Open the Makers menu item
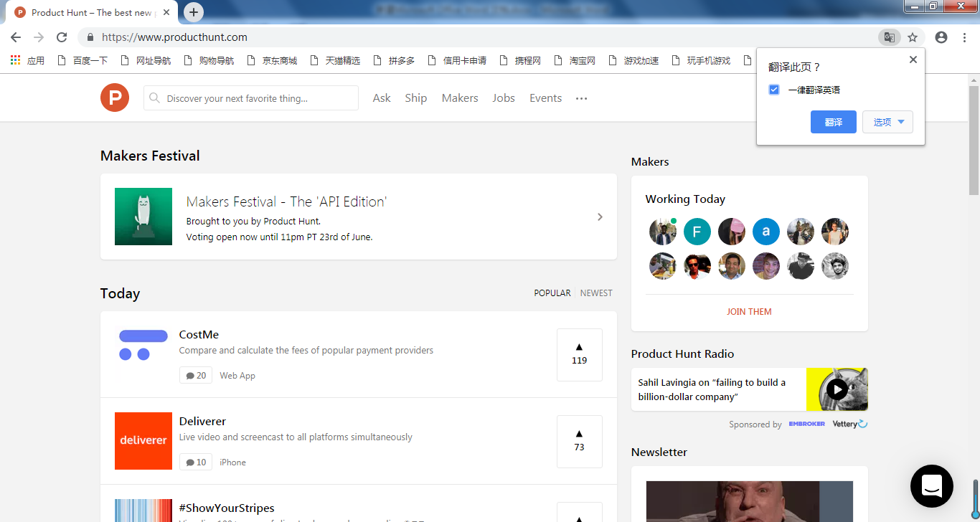 click(460, 98)
